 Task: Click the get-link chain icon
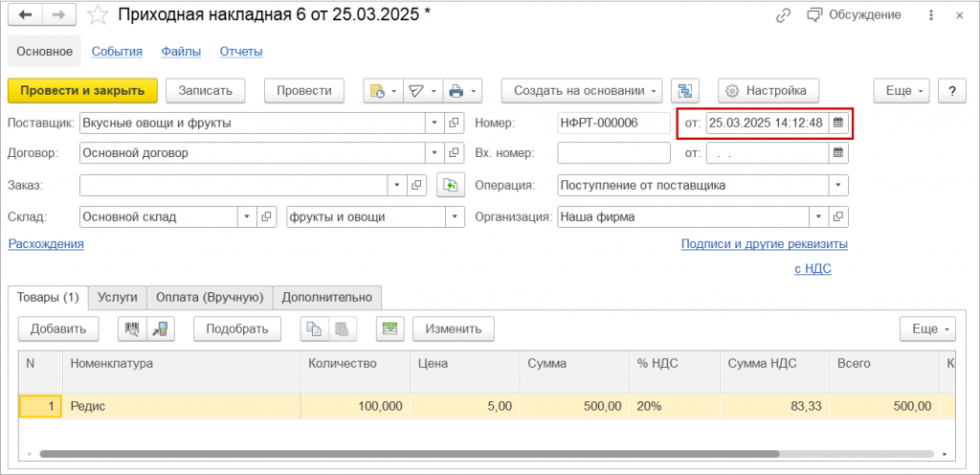[x=783, y=15]
